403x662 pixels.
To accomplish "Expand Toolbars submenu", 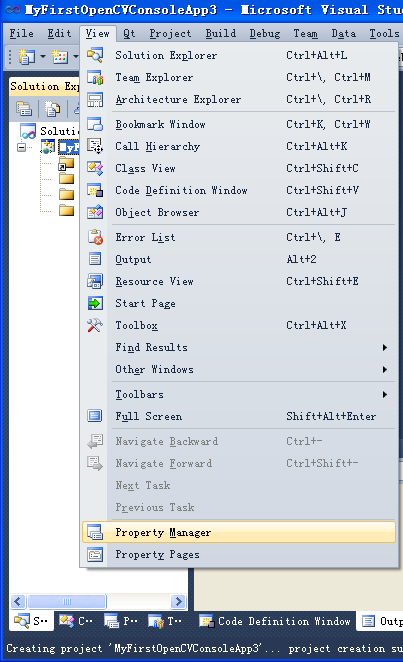I will coord(239,394).
